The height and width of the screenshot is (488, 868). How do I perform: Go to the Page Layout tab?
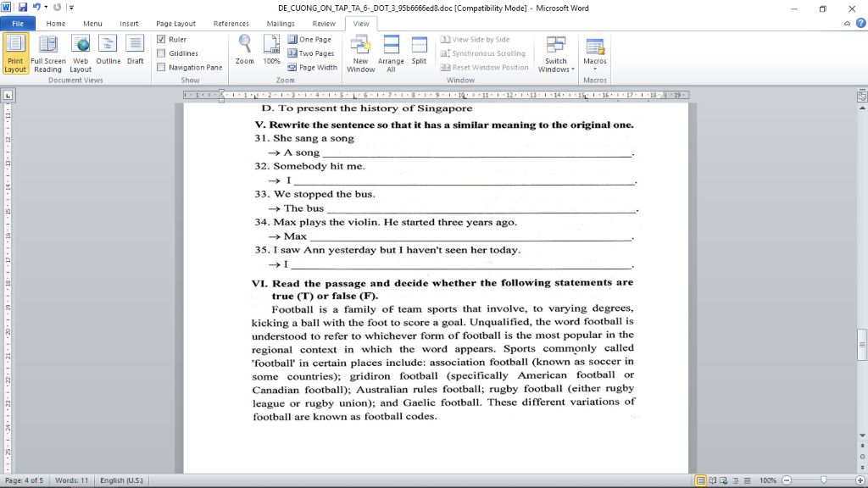click(x=175, y=24)
